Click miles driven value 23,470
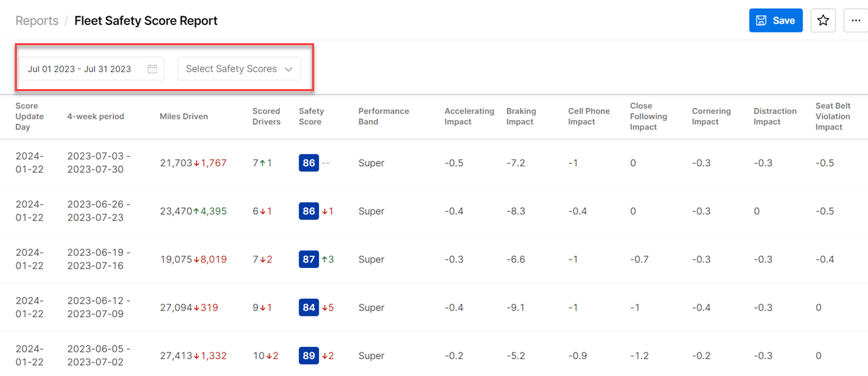868x376 pixels. [x=176, y=211]
